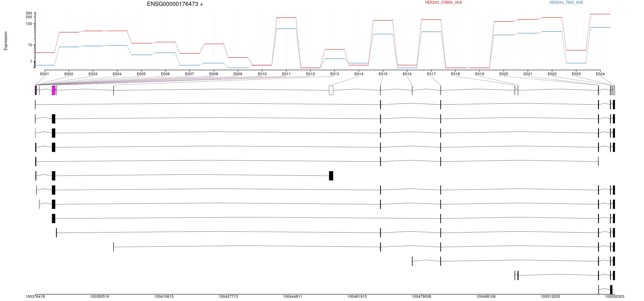Screen dimensions: 644x301
Task: Click genomic coordinate 100479008
Action: [422, 297]
